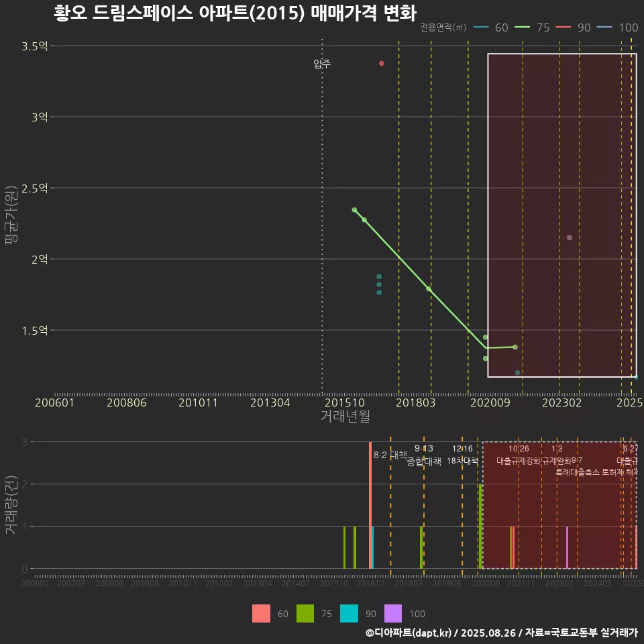Click '201510' on the price chart x-axis
Viewport: 644px width, 644px height.
click(x=345, y=402)
